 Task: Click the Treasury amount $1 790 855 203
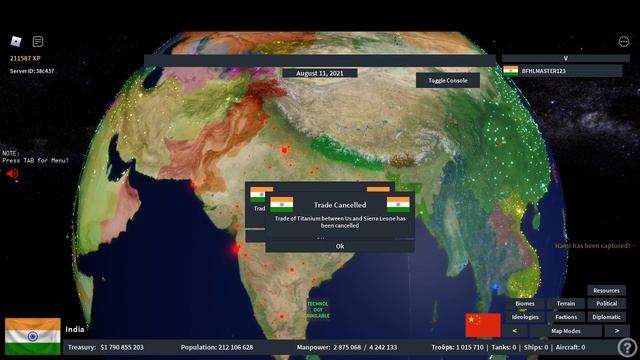point(122,347)
